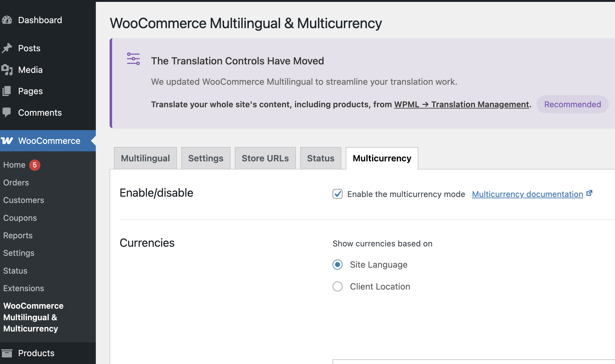Open Multicurrency documentation link

528,194
